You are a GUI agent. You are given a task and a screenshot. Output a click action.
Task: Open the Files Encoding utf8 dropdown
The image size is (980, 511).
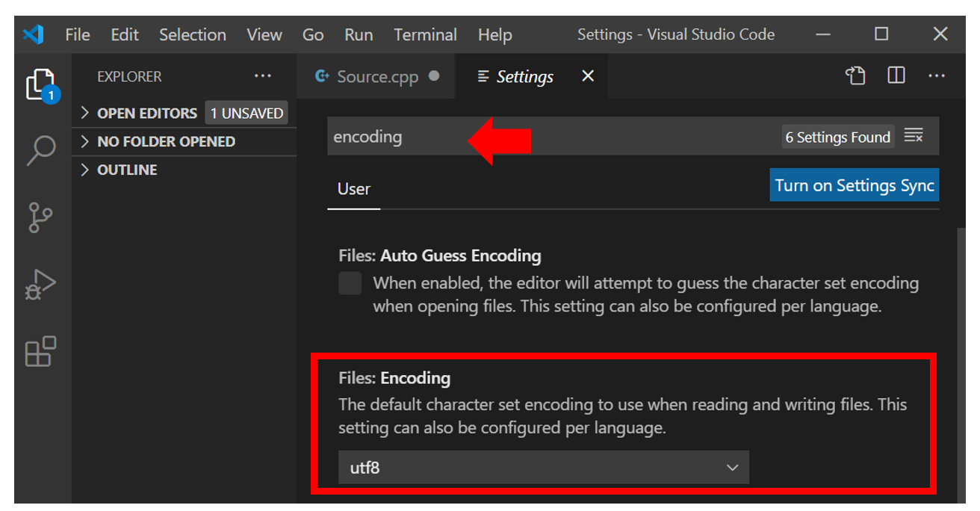coord(544,468)
